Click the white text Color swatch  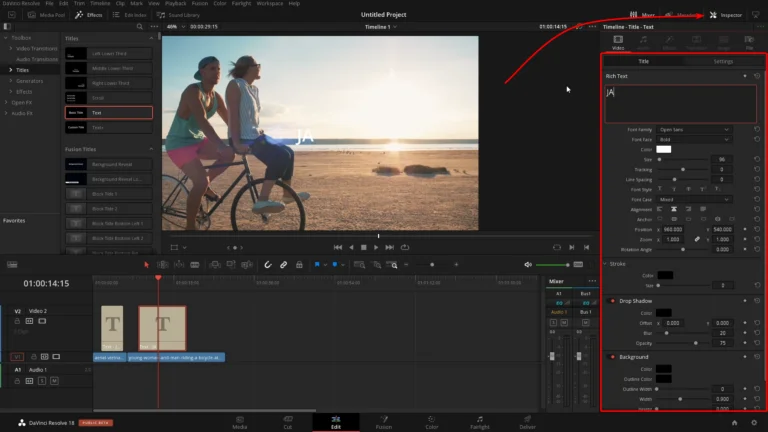[x=664, y=149]
